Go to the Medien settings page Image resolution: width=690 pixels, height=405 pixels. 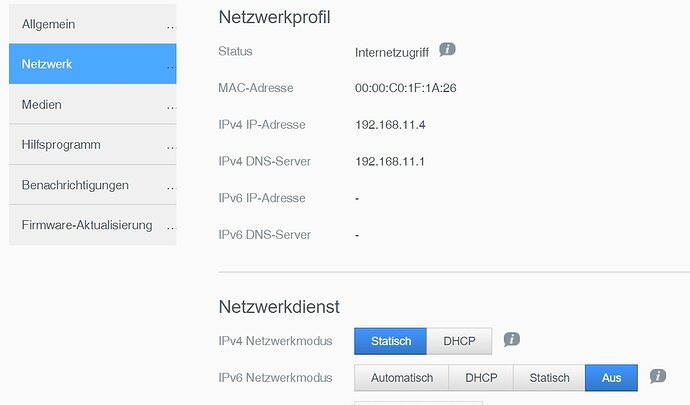pos(92,104)
